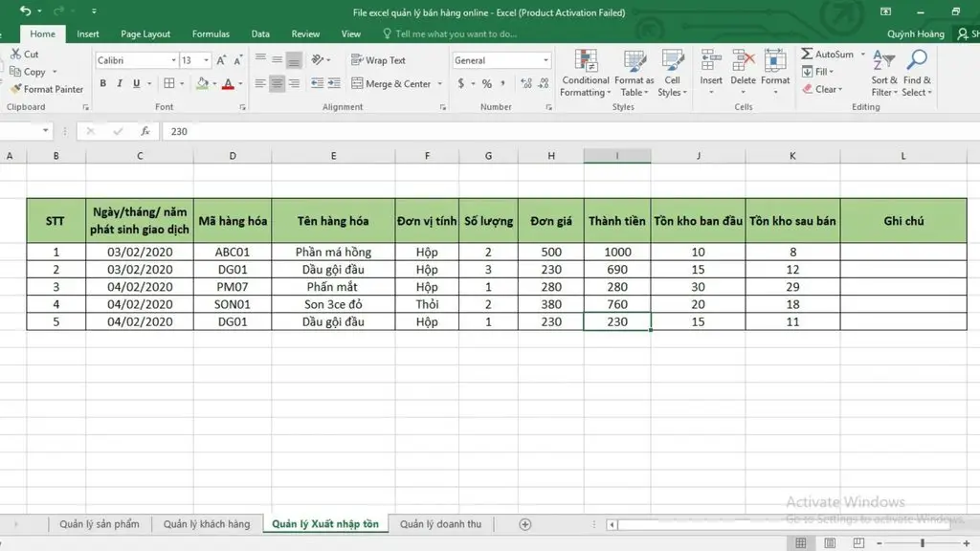The image size is (980, 551).
Task: Toggle Wrap Text
Action: pos(379,60)
